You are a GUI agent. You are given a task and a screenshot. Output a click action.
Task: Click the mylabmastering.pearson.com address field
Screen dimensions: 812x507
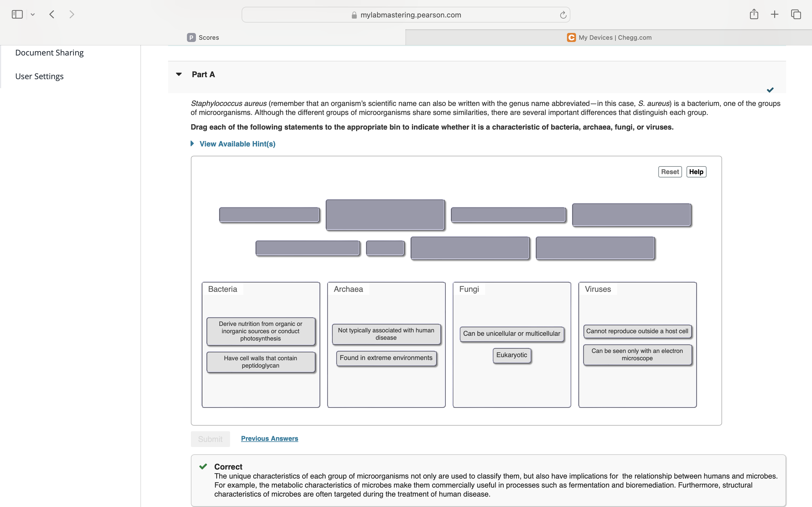coord(410,15)
